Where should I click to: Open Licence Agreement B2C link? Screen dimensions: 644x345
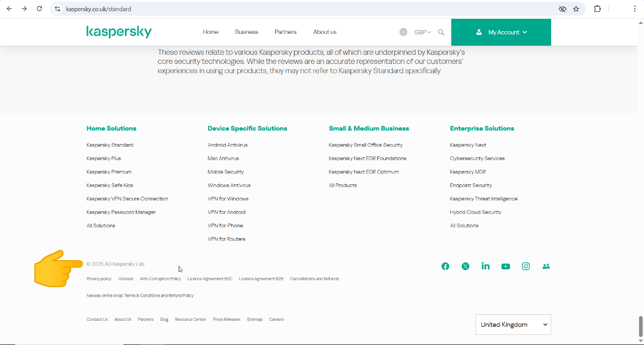[x=210, y=279]
